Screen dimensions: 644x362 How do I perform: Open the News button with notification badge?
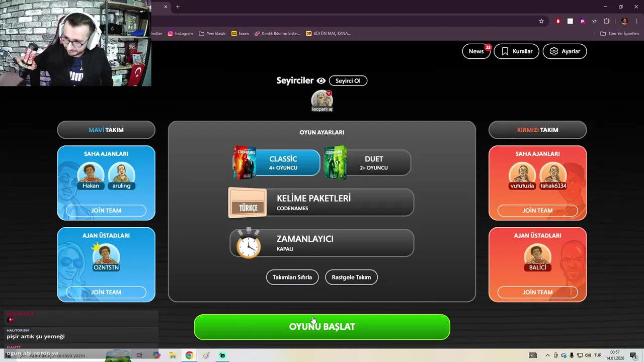pos(476,51)
